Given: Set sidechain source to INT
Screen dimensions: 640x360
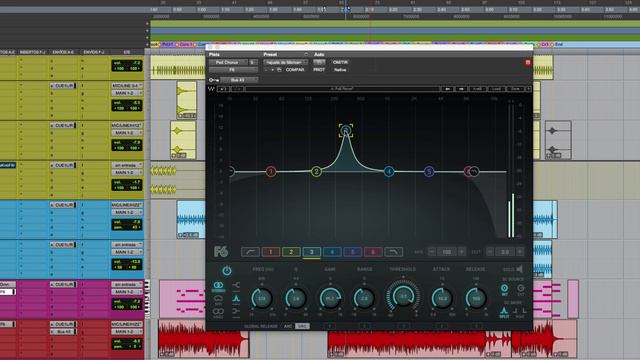Looking at the screenshot, I should [504, 289].
